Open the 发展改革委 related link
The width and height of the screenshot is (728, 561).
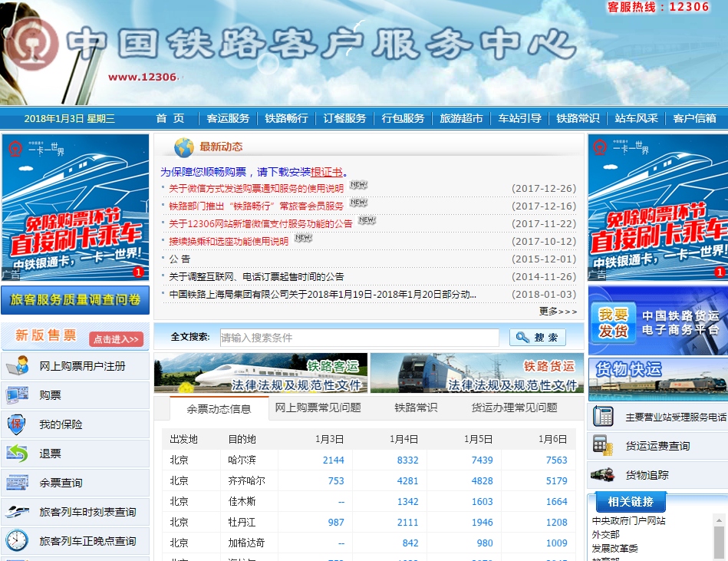point(615,549)
